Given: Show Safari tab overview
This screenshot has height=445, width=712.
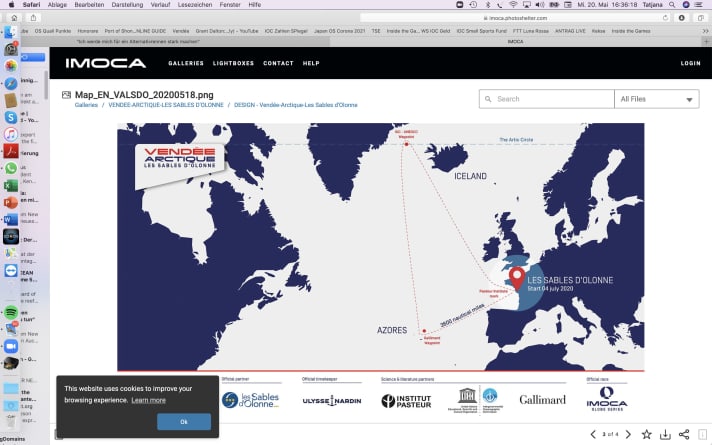Looking at the screenshot, I should point(701,18).
